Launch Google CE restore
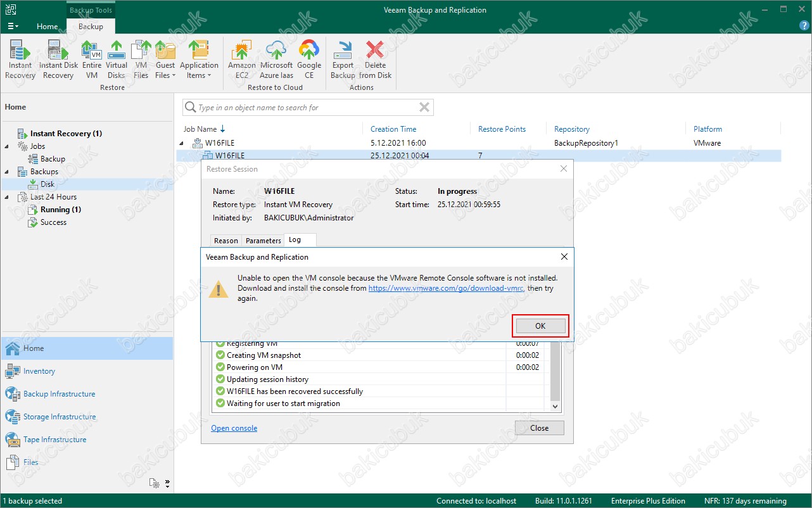 coord(309,60)
